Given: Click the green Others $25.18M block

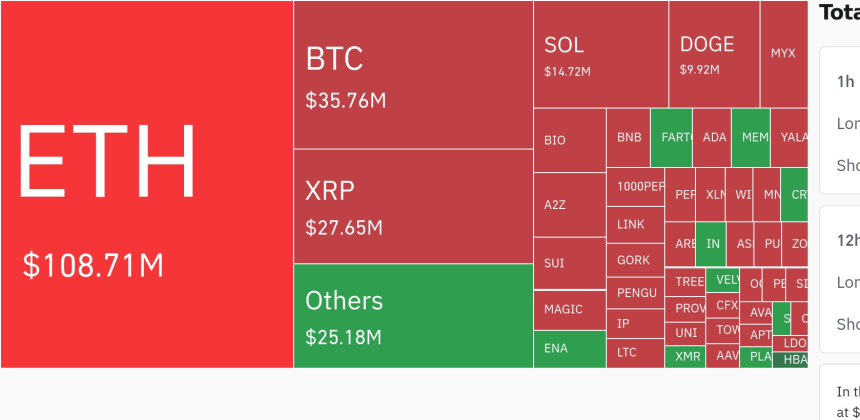Looking at the screenshot, I should pos(413,316).
